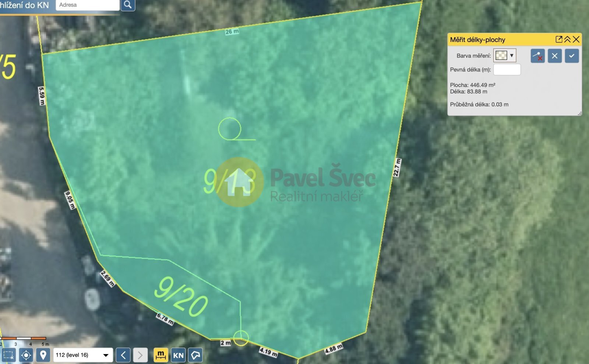Select the rectangle selection clear tool
The width and height of the screenshot is (589, 364).
(8, 355)
